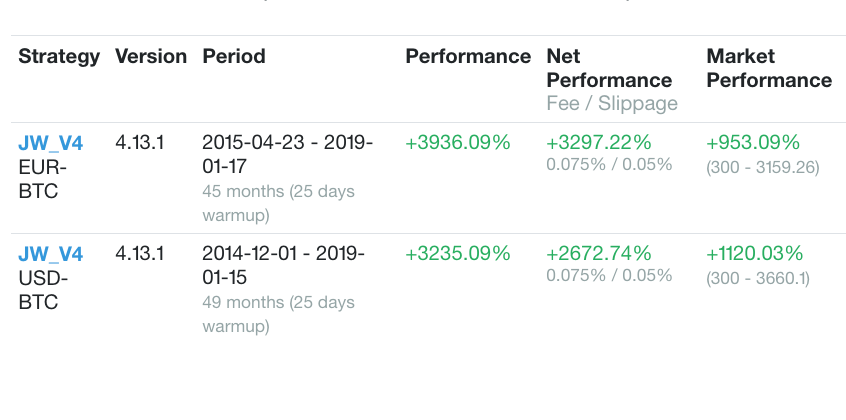Click the 2015-04-23 - 2019-01-17 period text
This screenshot has width=846, height=420.
287,154
